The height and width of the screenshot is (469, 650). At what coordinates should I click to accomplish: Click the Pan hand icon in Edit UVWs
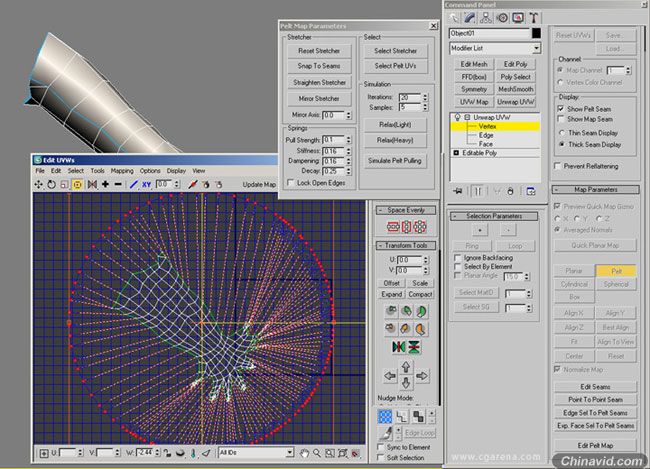(304, 453)
